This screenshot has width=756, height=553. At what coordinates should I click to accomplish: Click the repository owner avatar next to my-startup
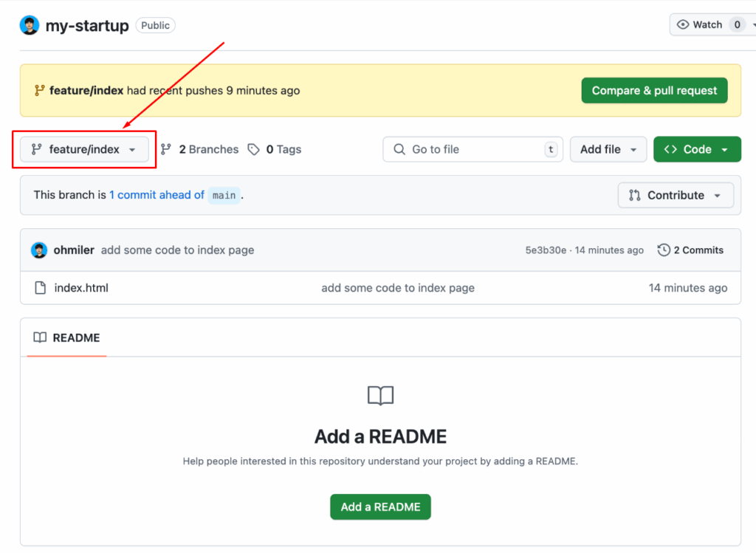point(30,25)
